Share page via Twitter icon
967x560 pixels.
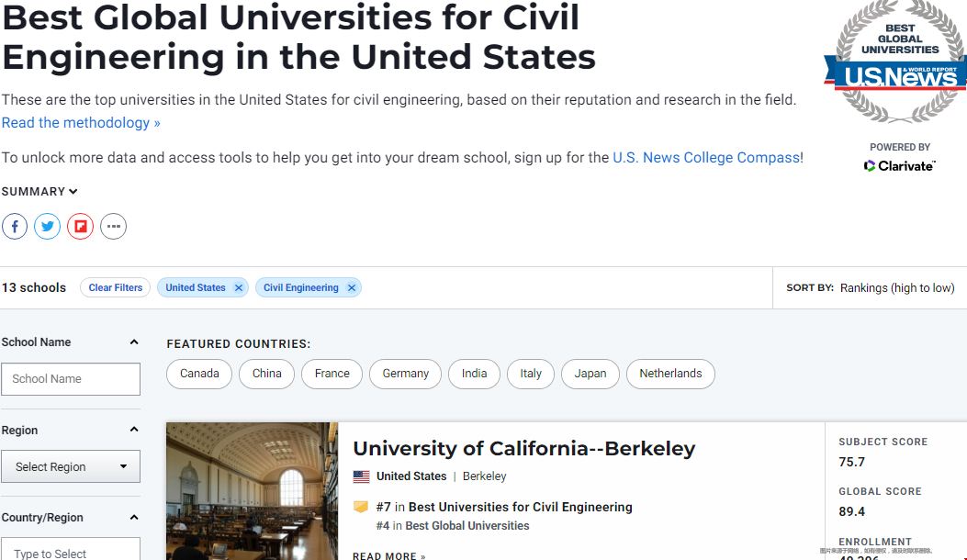pos(48,226)
